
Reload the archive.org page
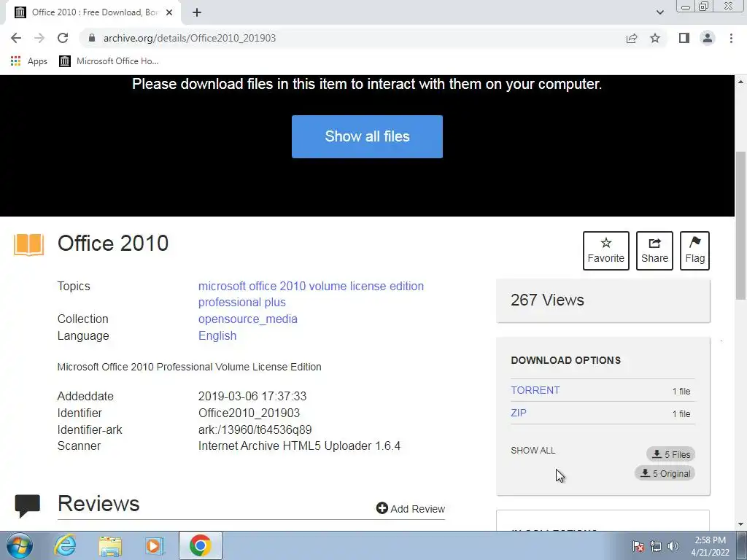(x=63, y=38)
